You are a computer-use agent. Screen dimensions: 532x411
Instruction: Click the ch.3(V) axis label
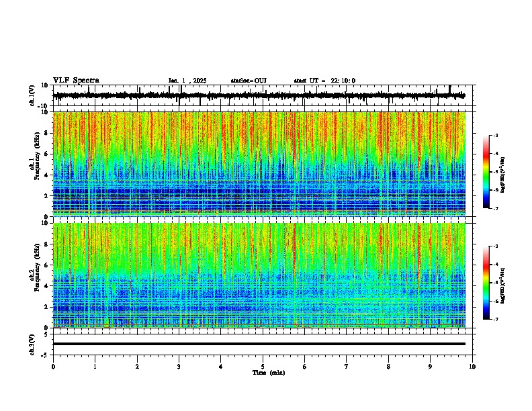click(x=32, y=345)
